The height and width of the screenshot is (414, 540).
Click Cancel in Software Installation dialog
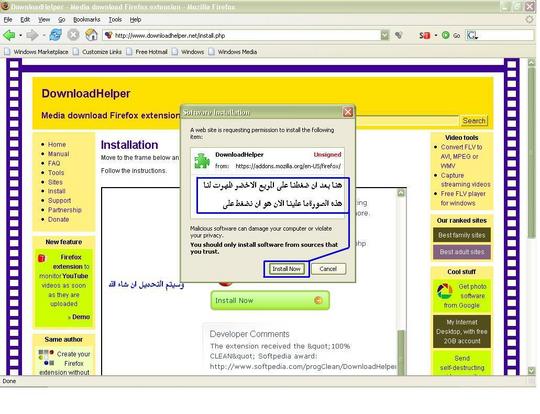(328, 269)
